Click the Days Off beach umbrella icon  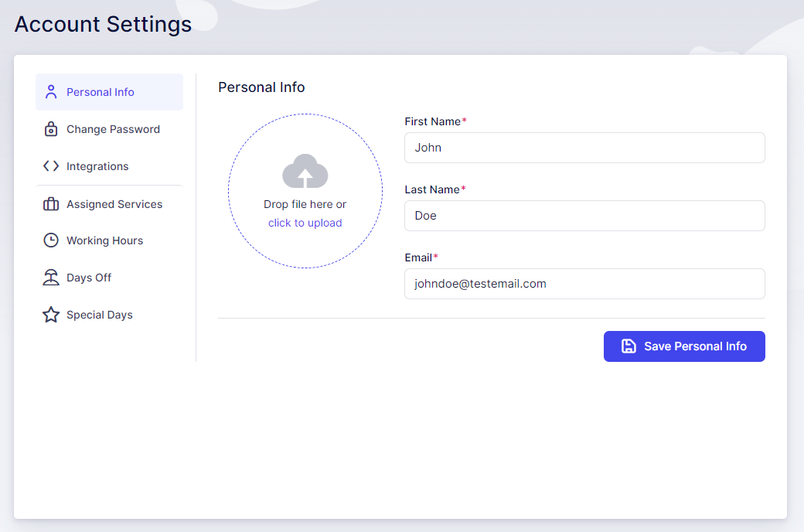[x=51, y=278]
